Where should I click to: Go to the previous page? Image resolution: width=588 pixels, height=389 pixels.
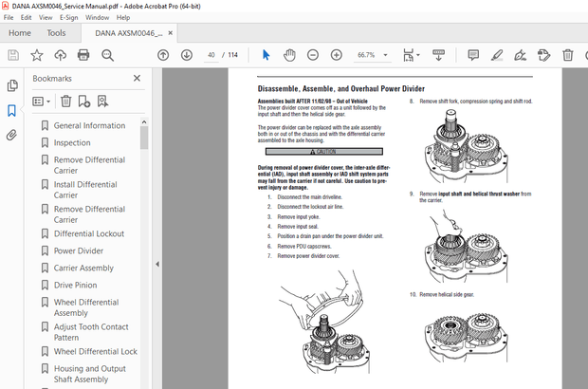pos(163,55)
